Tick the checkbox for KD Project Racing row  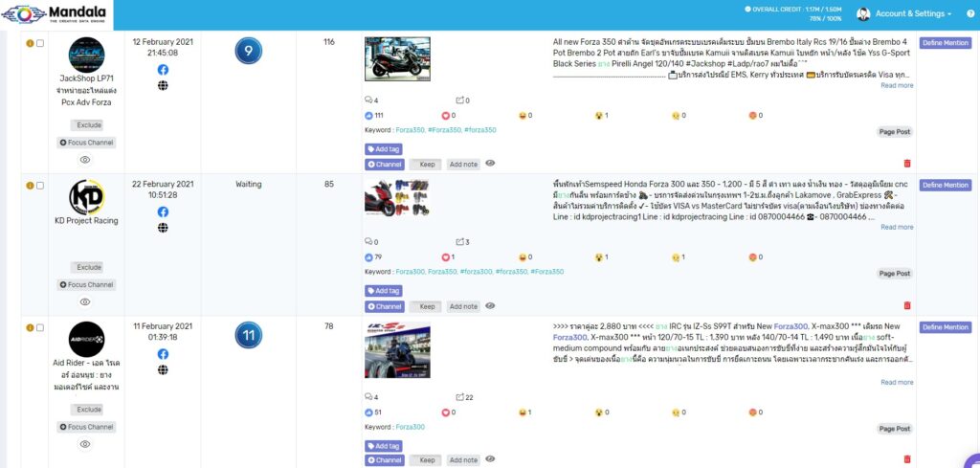coord(40,186)
